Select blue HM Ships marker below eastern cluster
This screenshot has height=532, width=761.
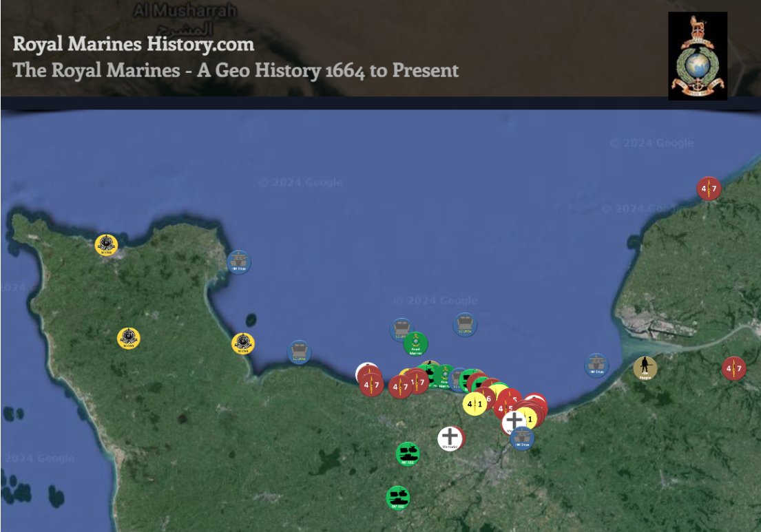point(522,438)
